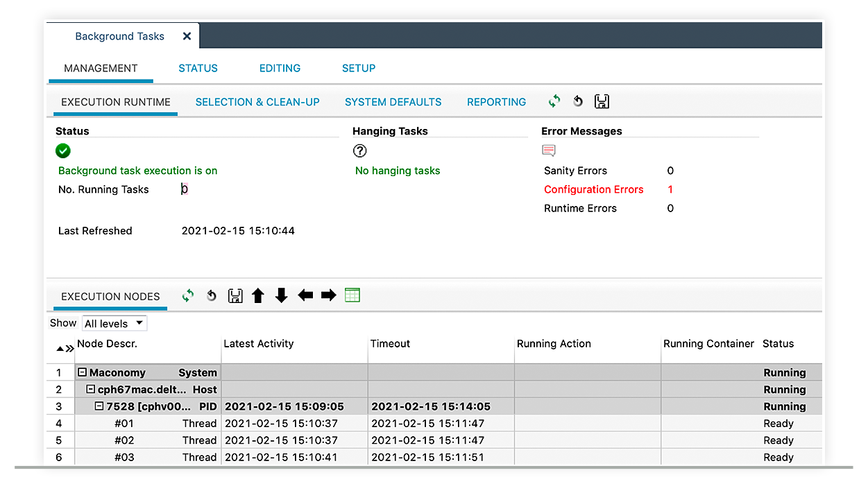Click the No. Running Tasks input field

tap(184, 189)
